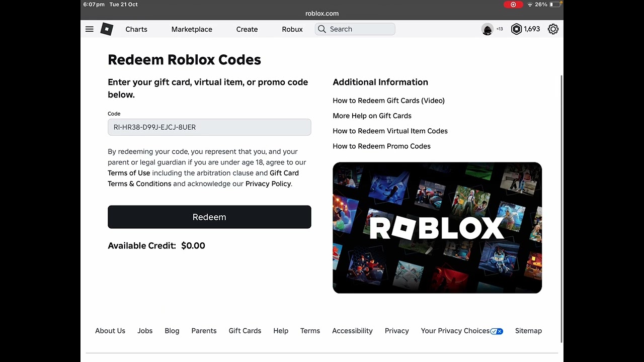Viewport: 644px width, 362px height.
Task: Click the Redeem button
Action: pos(209,217)
